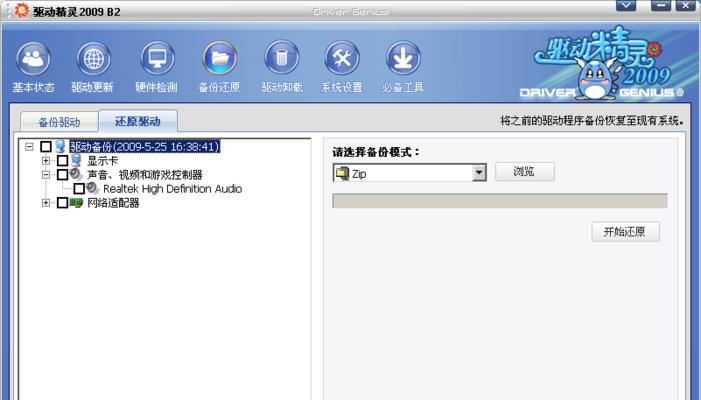Viewport: 701px width, 400px height.
Task: Open the 驱动更新 globe icon
Action: click(94, 59)
